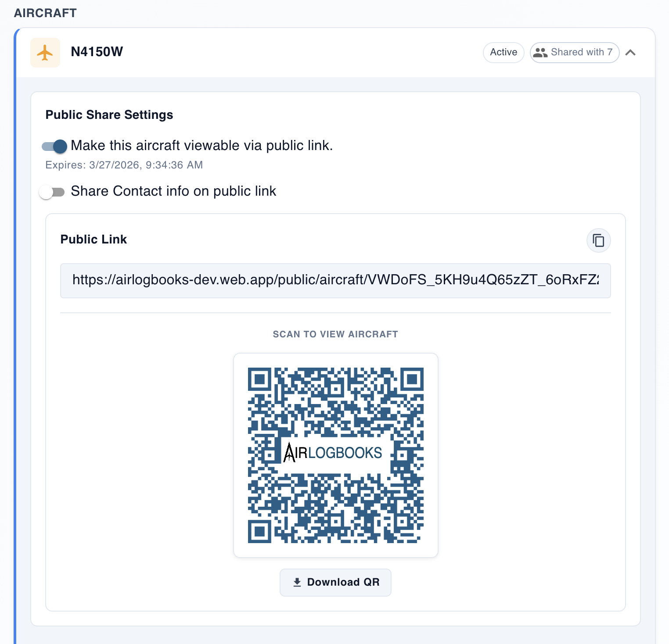
Task: Click the AirLogbooks logo inside the QR code
Action: [334, 452]
